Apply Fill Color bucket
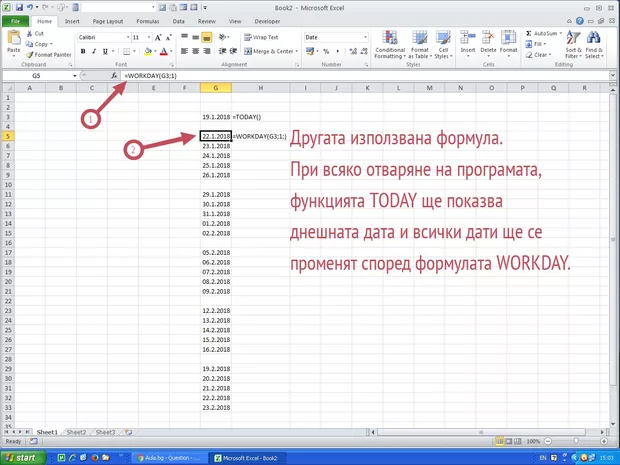The width and height of the screenshot is (620, 465). pos(148,51)
